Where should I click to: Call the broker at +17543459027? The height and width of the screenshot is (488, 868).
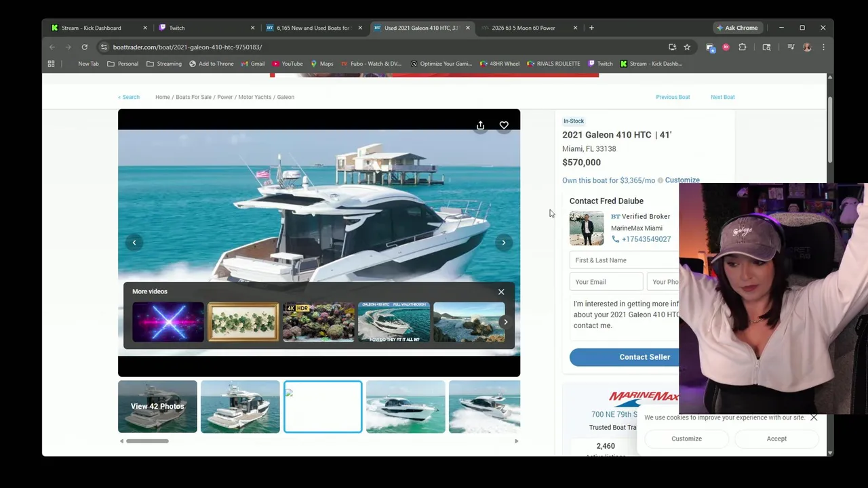coord(641,239)
